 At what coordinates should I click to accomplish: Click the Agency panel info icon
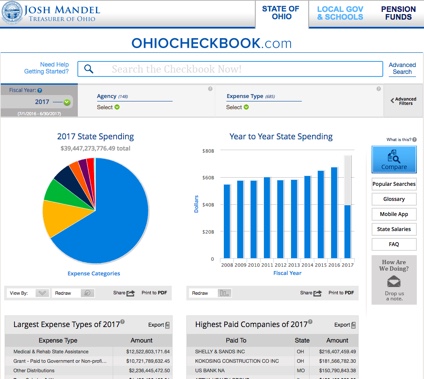[210, 89]
